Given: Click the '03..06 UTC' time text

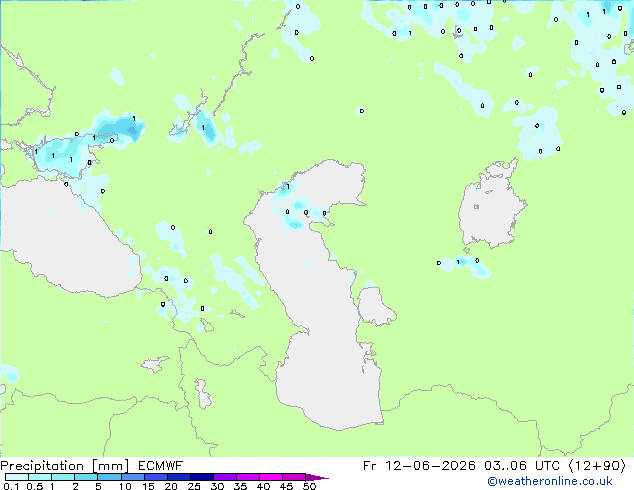Looking at the screenshot, I should pos(522,466).
